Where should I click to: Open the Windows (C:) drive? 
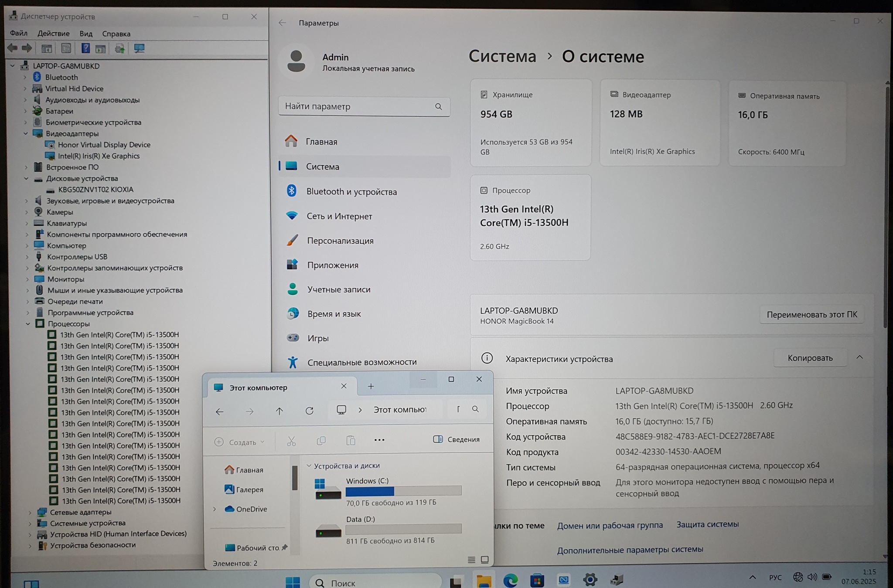[367, 481]
